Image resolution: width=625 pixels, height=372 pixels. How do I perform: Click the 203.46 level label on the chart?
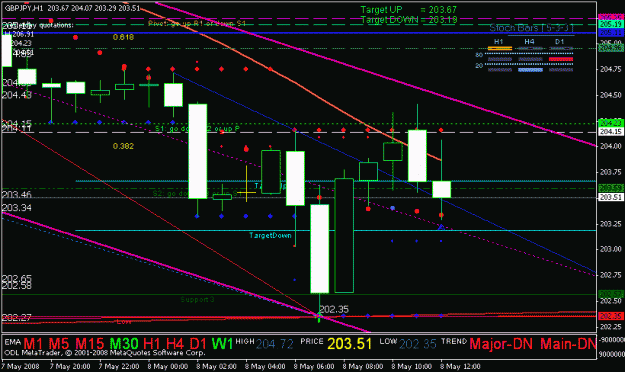[17, 195]
